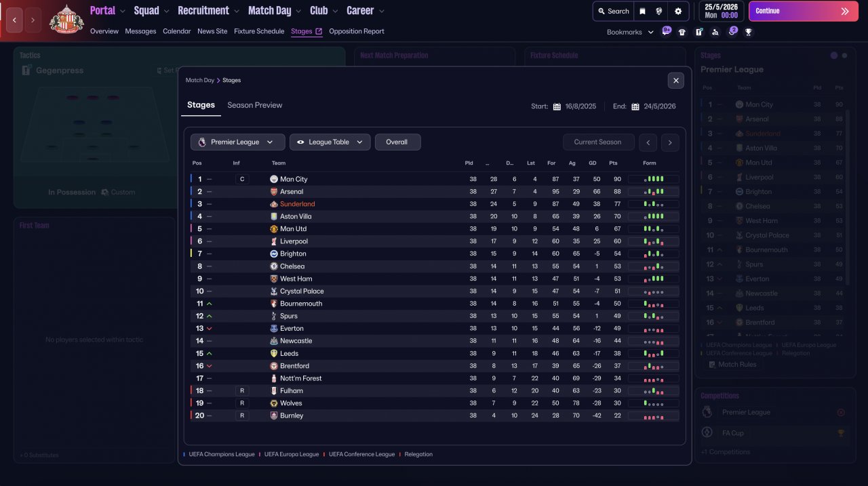Image resolution: width=868 pixels, height=486 pixels.
Task: Open the League Table view dropdown
Action: (330, 142)
